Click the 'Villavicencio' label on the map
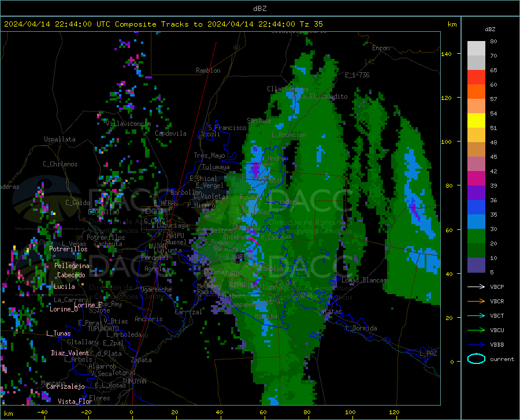520x420 pixels. click(x=128, y=124)
